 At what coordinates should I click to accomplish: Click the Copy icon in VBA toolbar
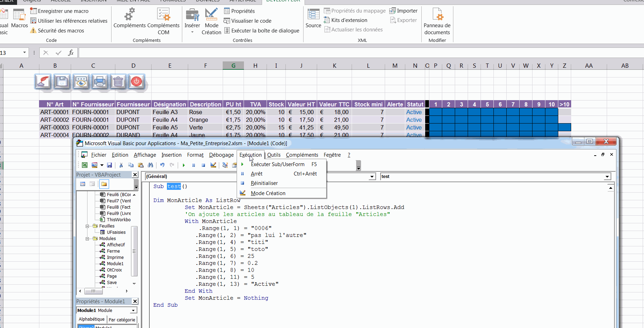coord(131,165)
